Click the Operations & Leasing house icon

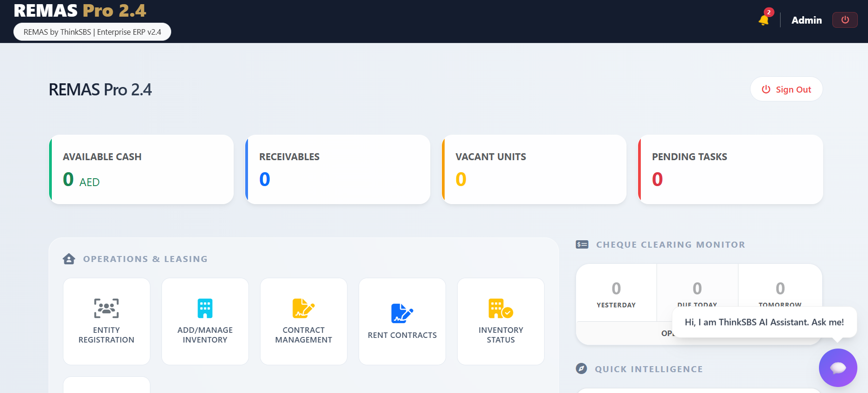[69, 259]
